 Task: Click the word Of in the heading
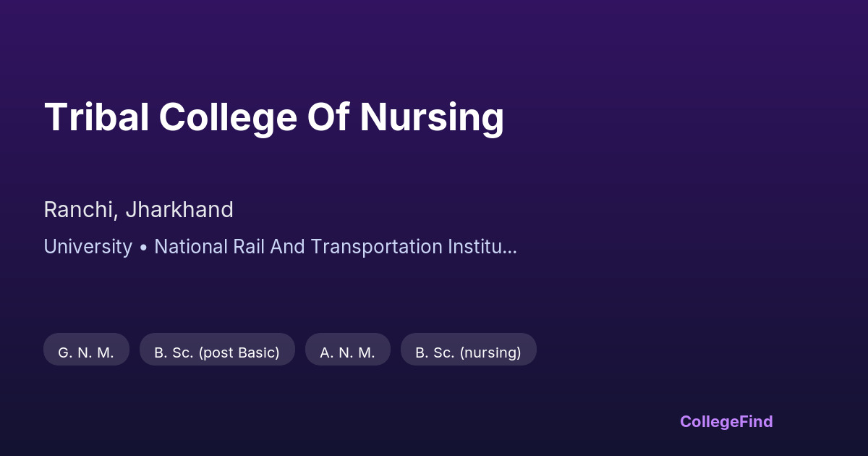point(328,117)
